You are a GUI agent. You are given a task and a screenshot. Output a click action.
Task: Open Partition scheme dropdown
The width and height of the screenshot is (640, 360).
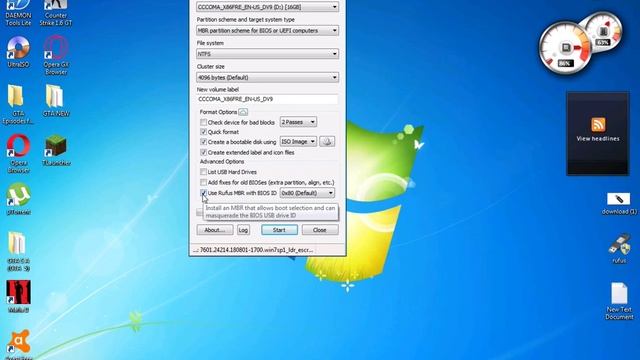pyautogui.click(x=267, y=31)
